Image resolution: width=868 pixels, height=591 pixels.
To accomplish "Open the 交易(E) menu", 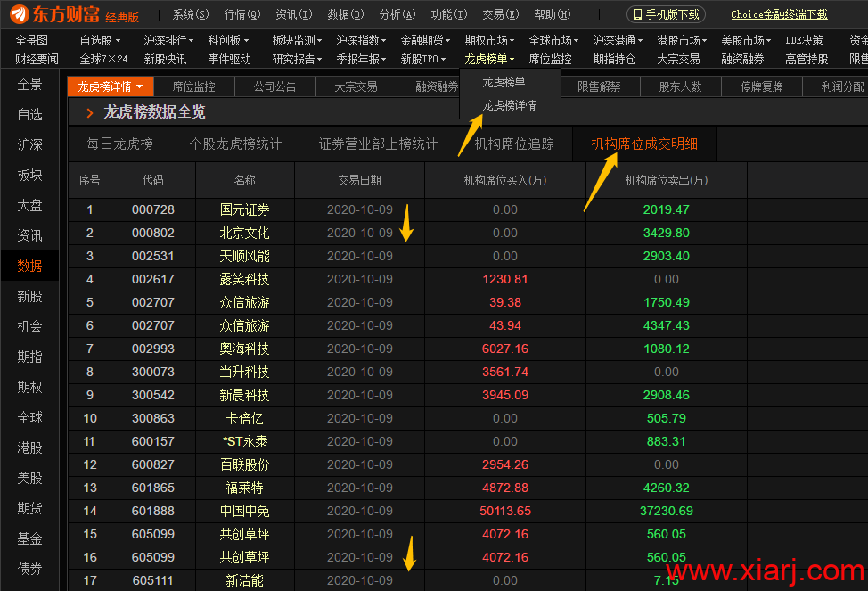I will coord(501,14).
